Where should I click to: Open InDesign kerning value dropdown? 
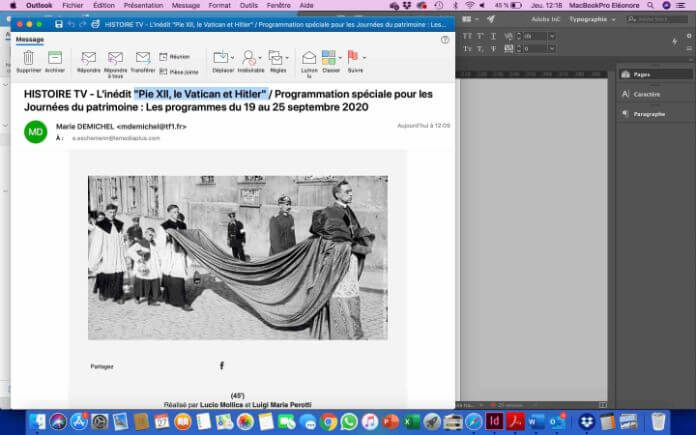click(552, 36)
